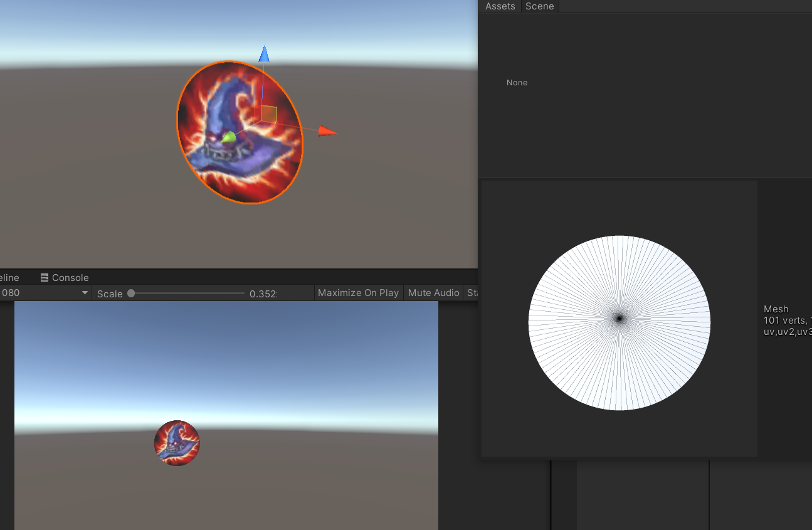Select the wizard hat disc in Scene view
Screen dimensions: 812x530
coord(240,132)
